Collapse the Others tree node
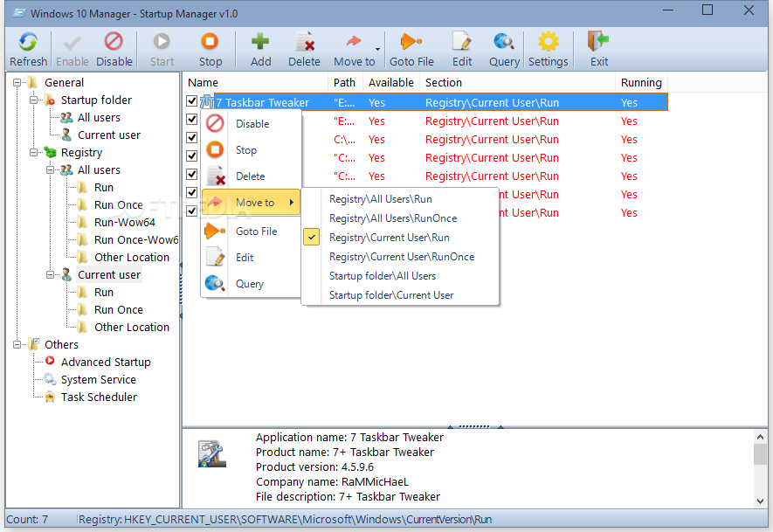 coord(17,344)
